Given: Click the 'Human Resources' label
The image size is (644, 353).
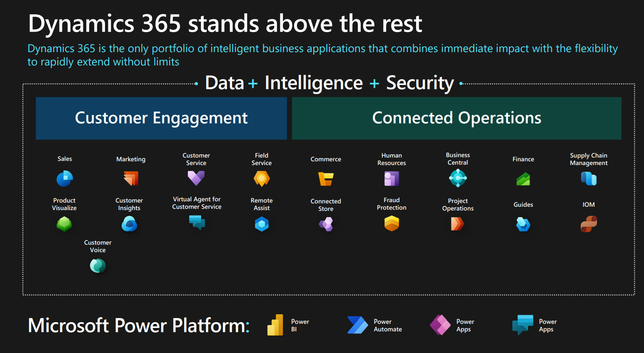Looking at the screenshot, I should [x=392, y=159].
